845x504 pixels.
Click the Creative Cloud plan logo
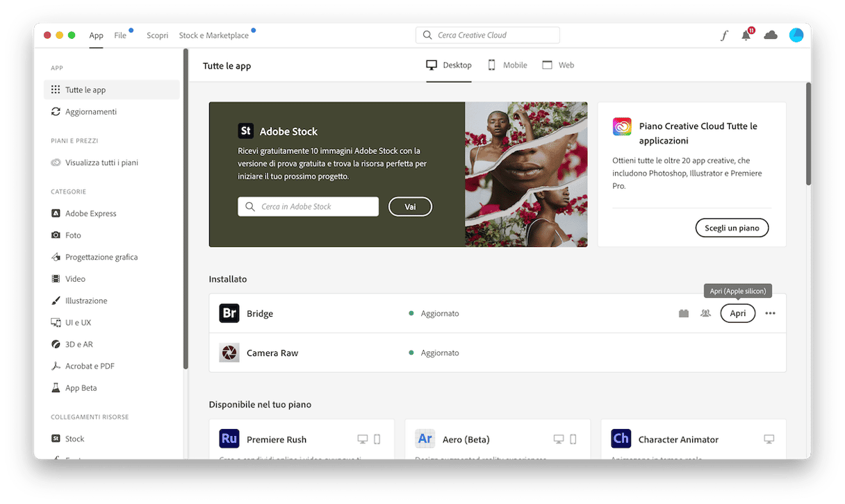point(622,127)
